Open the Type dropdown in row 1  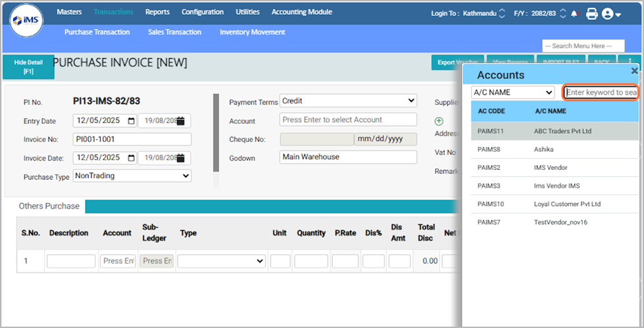tap(221, 261)
